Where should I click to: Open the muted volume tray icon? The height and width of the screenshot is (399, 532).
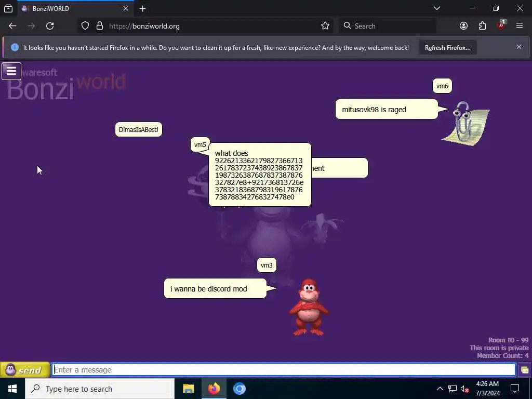click(465, 389)
